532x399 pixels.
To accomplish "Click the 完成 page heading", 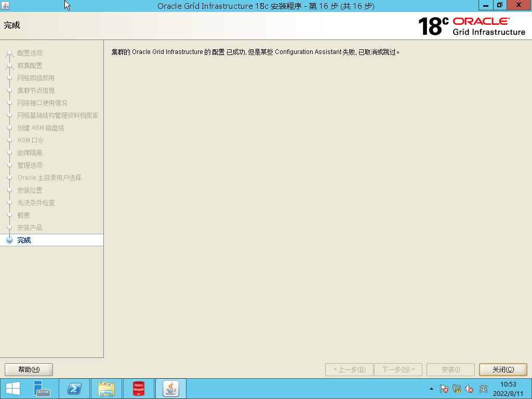I will click(x=12, y=25).
